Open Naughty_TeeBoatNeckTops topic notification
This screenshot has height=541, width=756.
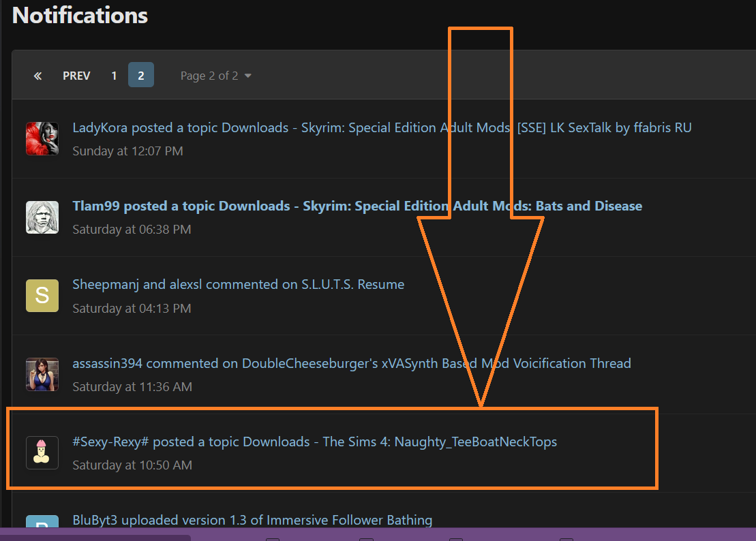[x=314, y=442]
